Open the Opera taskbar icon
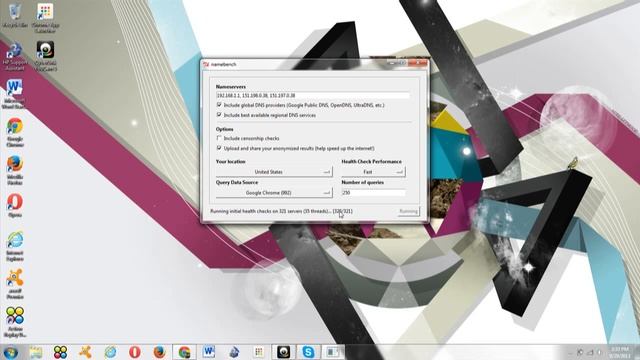Screen dimensions: 640x360 tap(135, 352)
